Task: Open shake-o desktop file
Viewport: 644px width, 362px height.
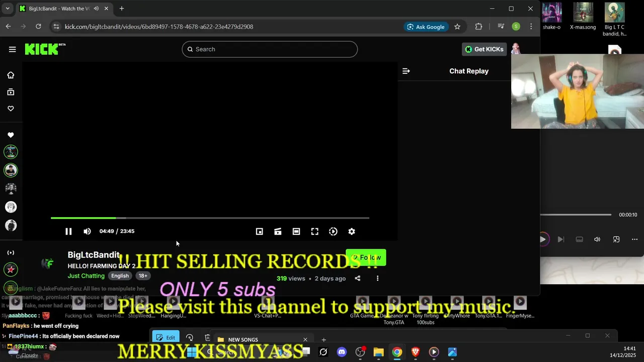Action: pyautogui.click(x=551, y=16)
